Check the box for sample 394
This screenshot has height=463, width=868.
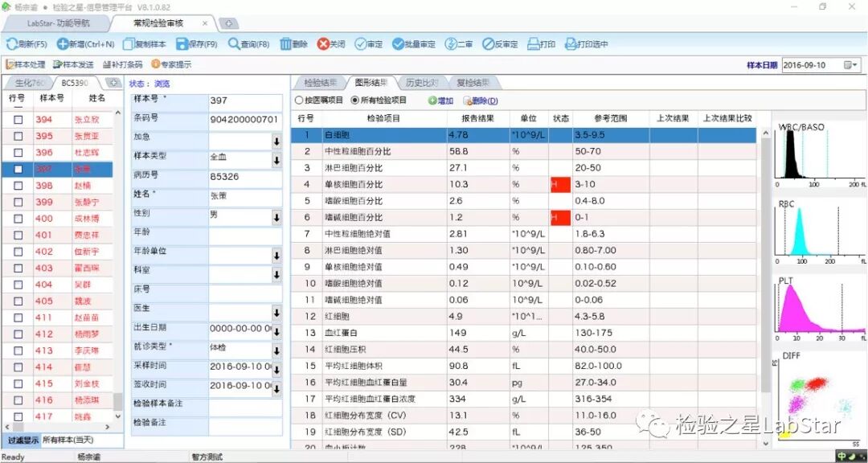(18, 120)
